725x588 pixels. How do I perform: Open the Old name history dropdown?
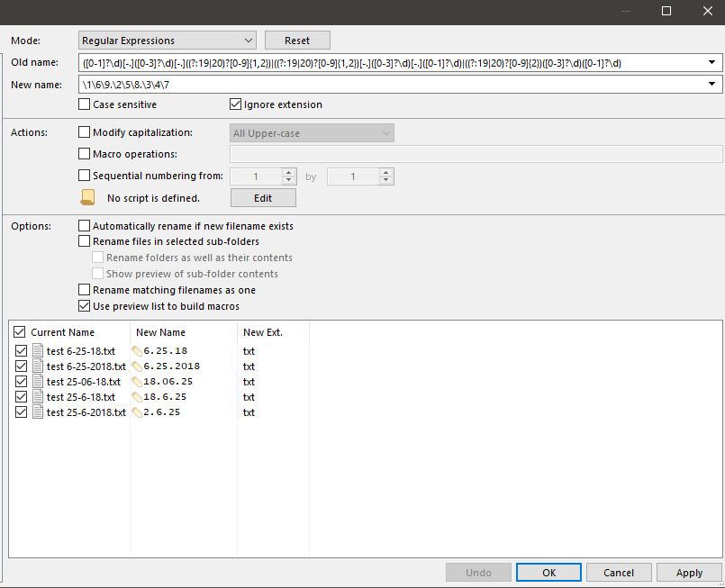click(712, 62)
